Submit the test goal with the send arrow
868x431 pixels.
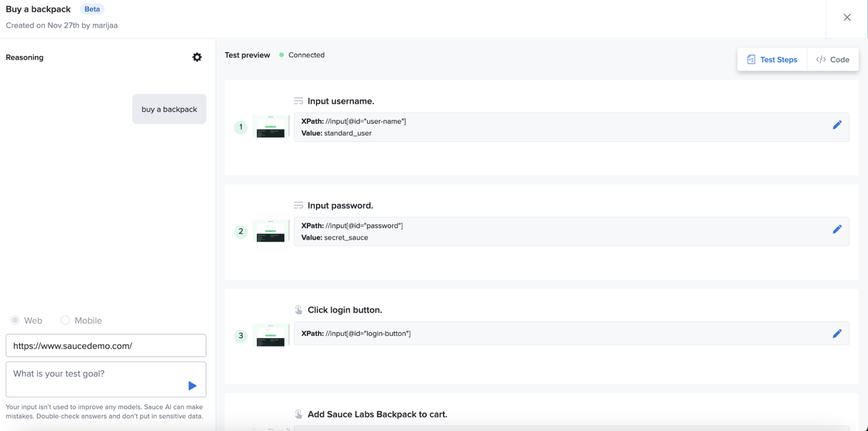191,385
